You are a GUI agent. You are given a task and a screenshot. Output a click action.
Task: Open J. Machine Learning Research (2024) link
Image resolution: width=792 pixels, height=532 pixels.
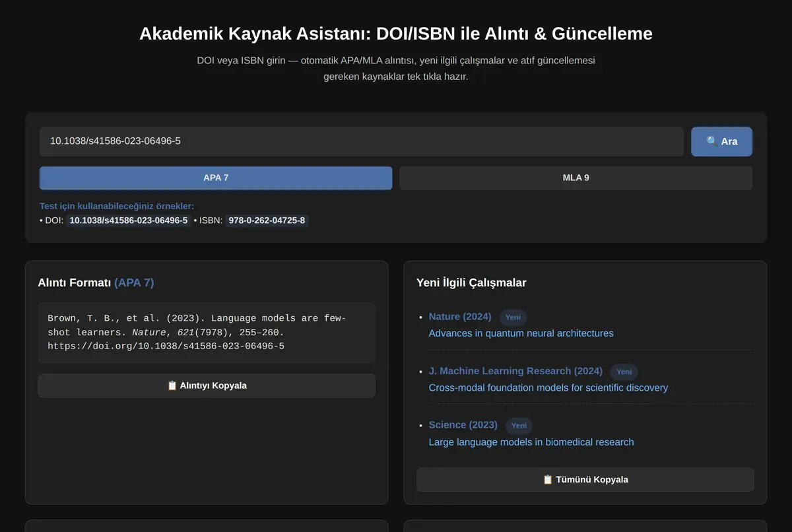coord(515,371)
